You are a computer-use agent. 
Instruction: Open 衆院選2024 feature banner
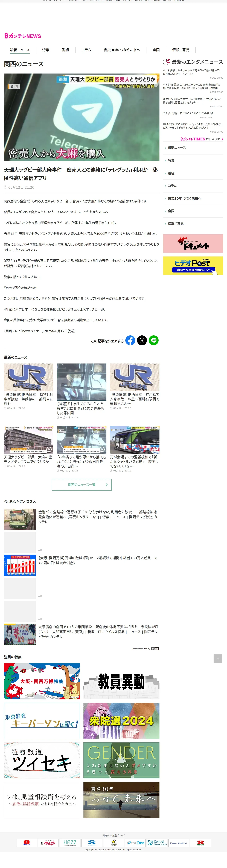(x=121, y=721)
